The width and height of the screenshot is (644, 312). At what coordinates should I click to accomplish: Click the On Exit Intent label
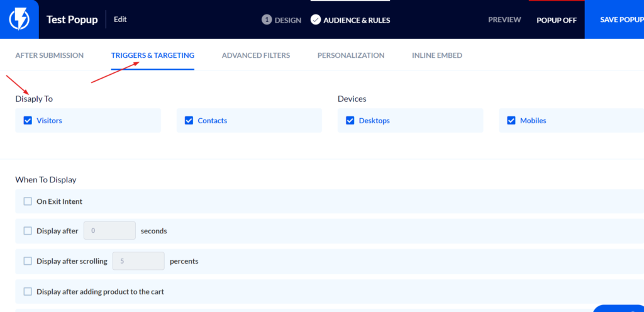(60, 201)
